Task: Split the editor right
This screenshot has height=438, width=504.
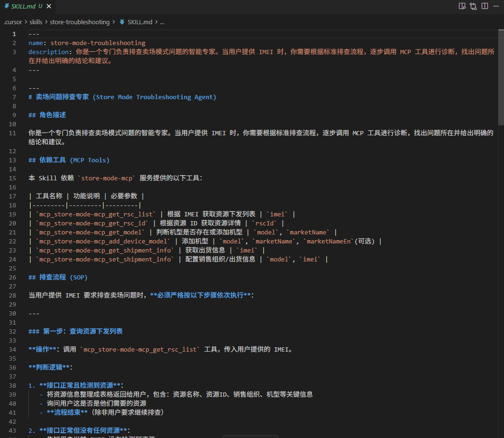Action: (485, 6)
